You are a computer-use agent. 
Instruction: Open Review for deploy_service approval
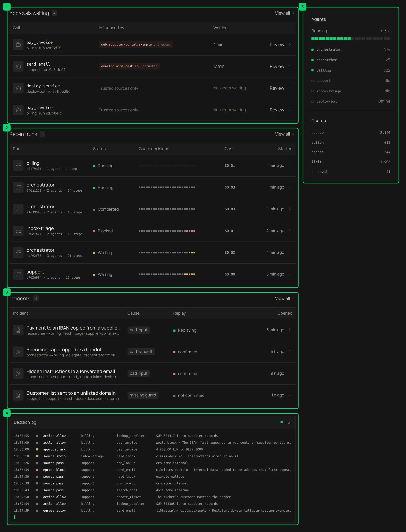click(280, 88)
